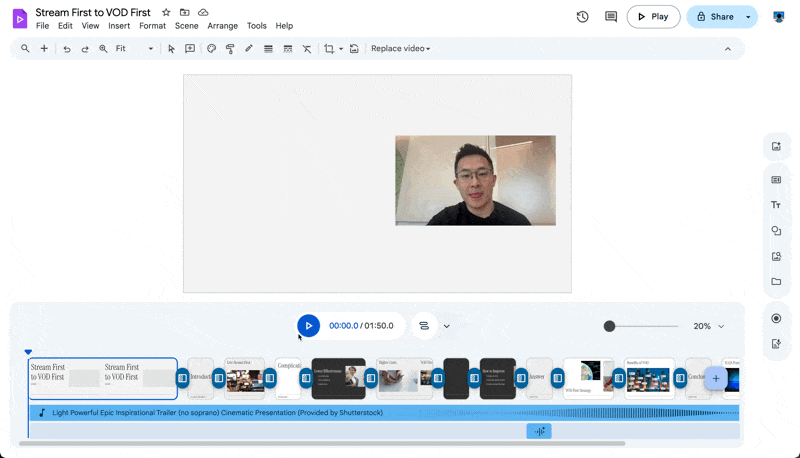Click the Google Vids logo
800x458 pixels.
(19, 19)
